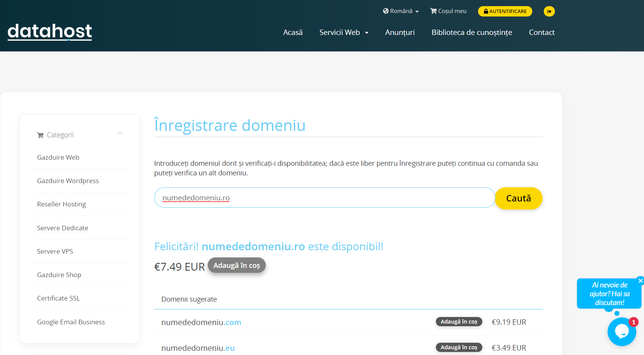Add numededomeniu.com to cart
The image size is (644, 355).
(459, 322)
